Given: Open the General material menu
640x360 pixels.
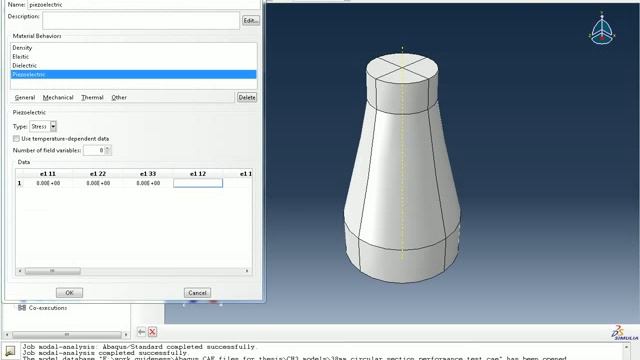Looking at the screenshot, I should coord(25,98).
